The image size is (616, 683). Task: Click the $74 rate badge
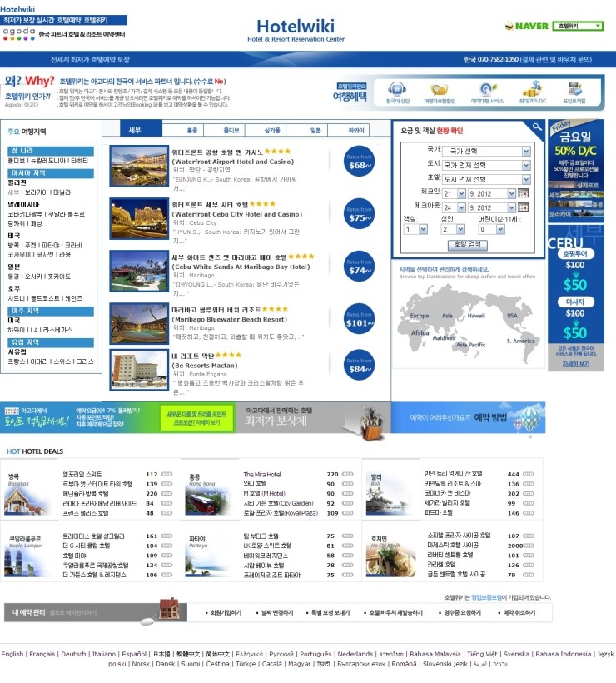pyautogui.click(x=359, y=267)
